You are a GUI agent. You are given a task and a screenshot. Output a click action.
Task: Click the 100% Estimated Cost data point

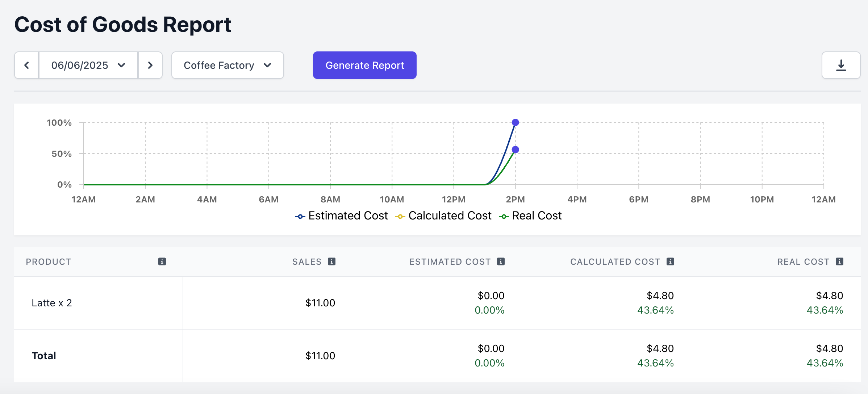click(x=515, y=122)
